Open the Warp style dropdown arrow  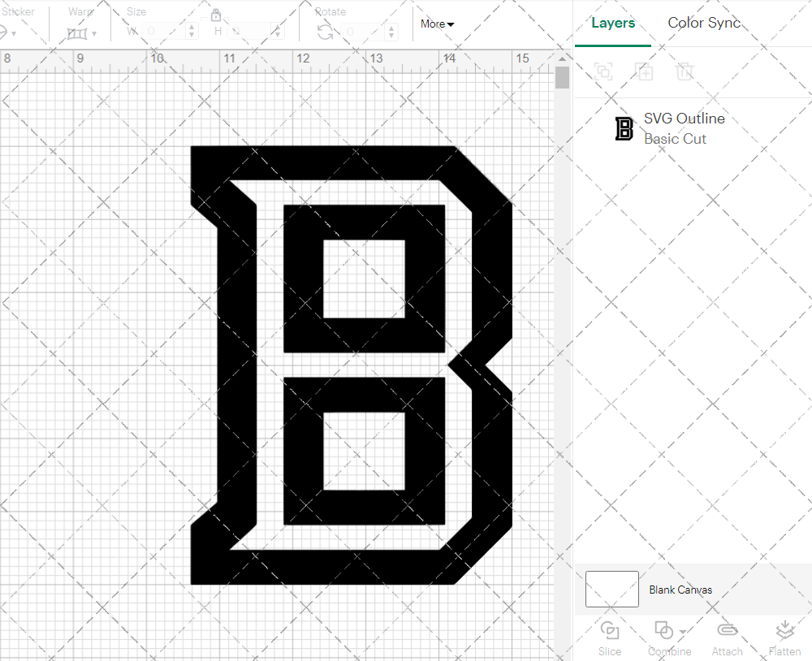(x=95, y=34)
